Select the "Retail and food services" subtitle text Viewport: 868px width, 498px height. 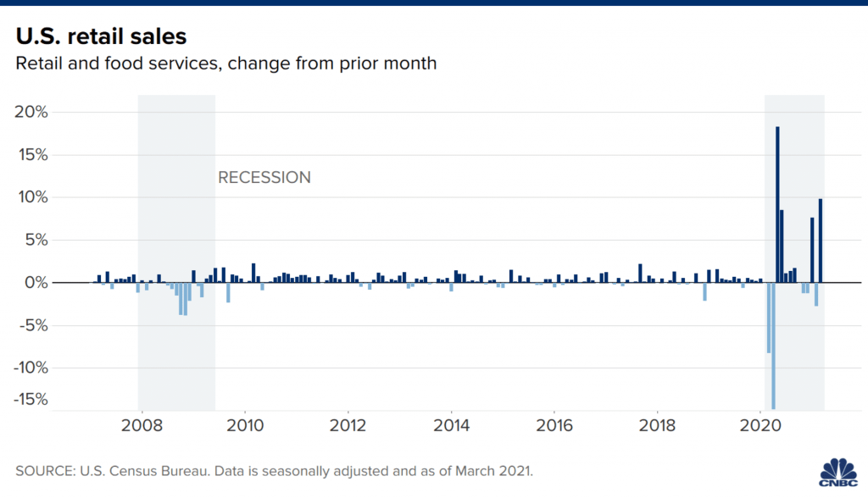point(226,64)
